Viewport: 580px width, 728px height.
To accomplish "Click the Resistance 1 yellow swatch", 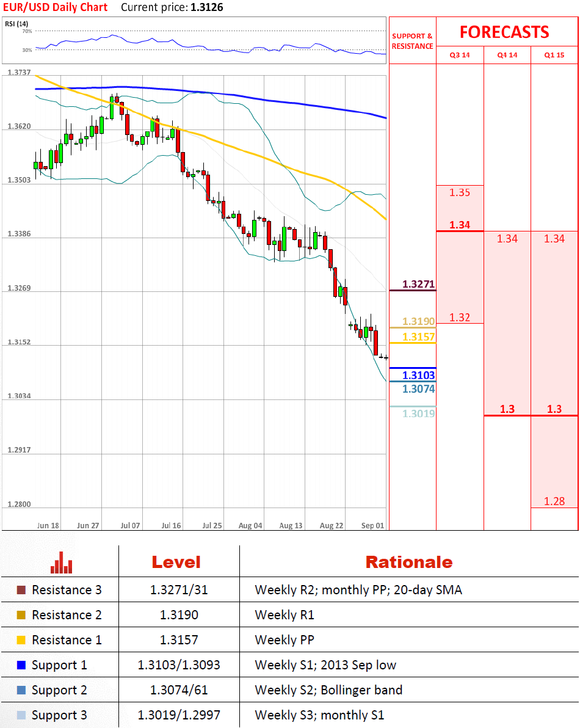I will [x=21, y=640].
